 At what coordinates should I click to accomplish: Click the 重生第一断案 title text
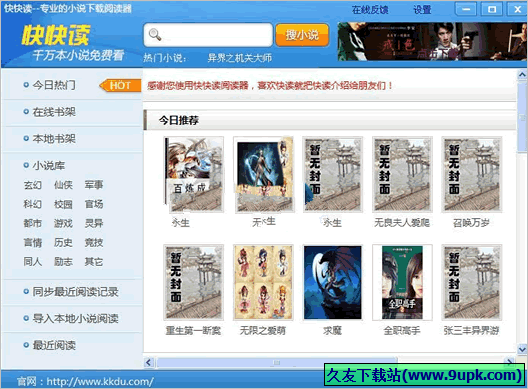193,330
